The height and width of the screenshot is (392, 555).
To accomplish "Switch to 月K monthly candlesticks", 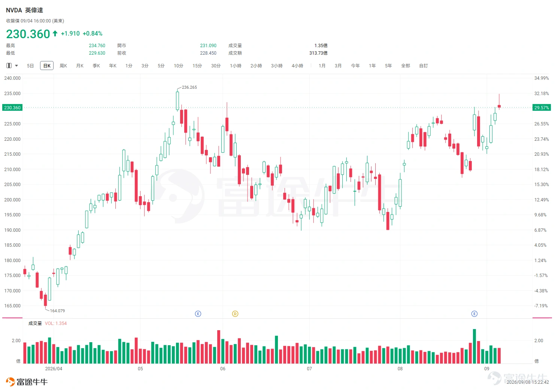I will 80,66.
